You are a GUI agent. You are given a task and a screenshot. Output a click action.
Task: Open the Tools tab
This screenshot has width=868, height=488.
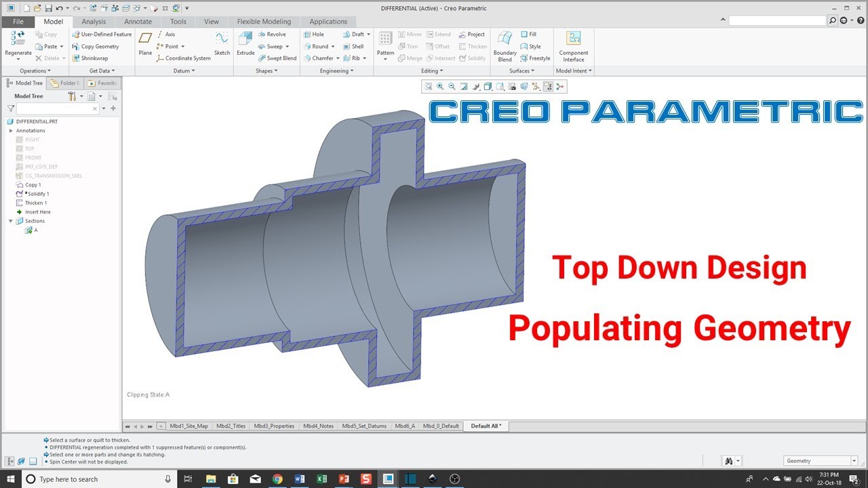178,22
